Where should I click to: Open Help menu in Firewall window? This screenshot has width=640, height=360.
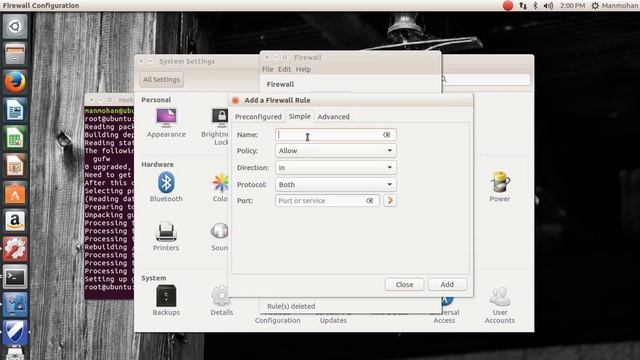(x=303, y=69)
